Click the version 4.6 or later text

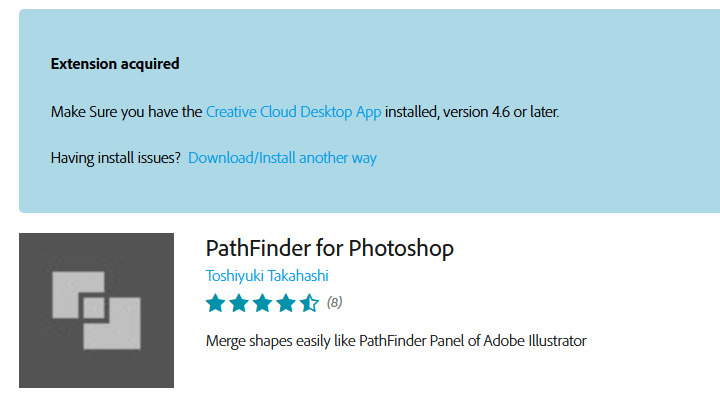coord(501,112)
